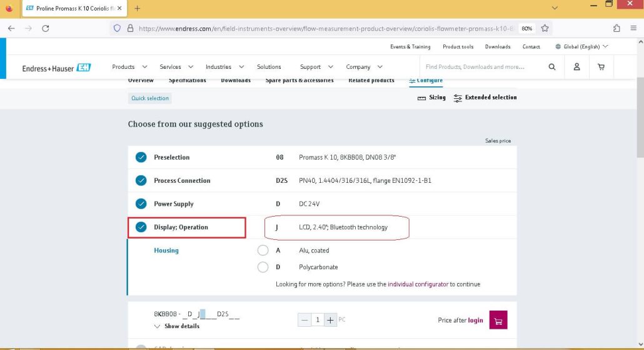The image size is (644, 350).
Task: Click the search magnifier icon
Action: [x=552, y=66]
